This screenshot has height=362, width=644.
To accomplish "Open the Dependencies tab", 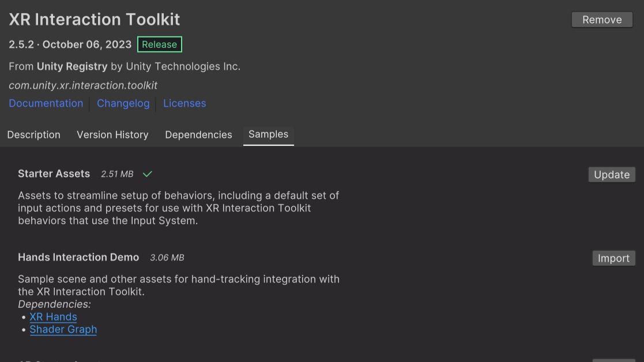I will pos(198,134).
